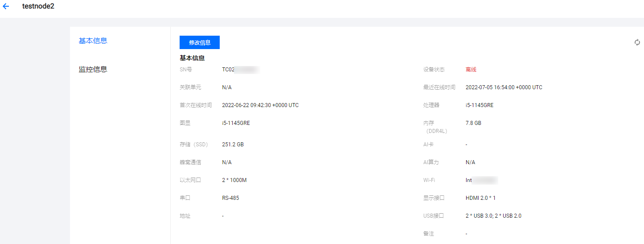Click the back arrow next to testnode2
644x244 pixels.
(x=6, y=7)
